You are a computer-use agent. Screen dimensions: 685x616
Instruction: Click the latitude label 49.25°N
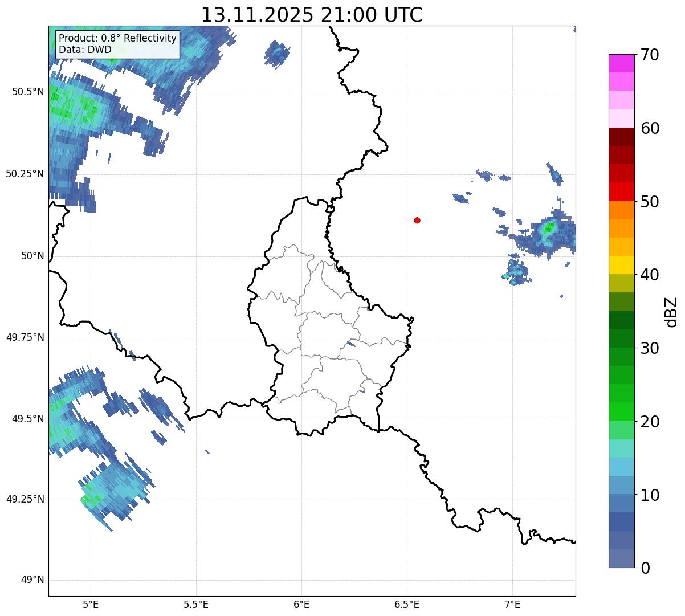tap(25, 500)
